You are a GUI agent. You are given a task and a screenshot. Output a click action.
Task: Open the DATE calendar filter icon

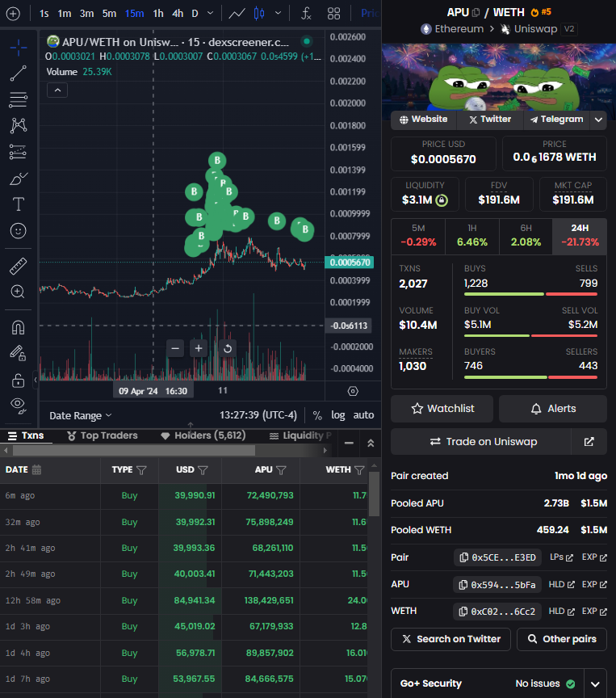coord(37,469)
